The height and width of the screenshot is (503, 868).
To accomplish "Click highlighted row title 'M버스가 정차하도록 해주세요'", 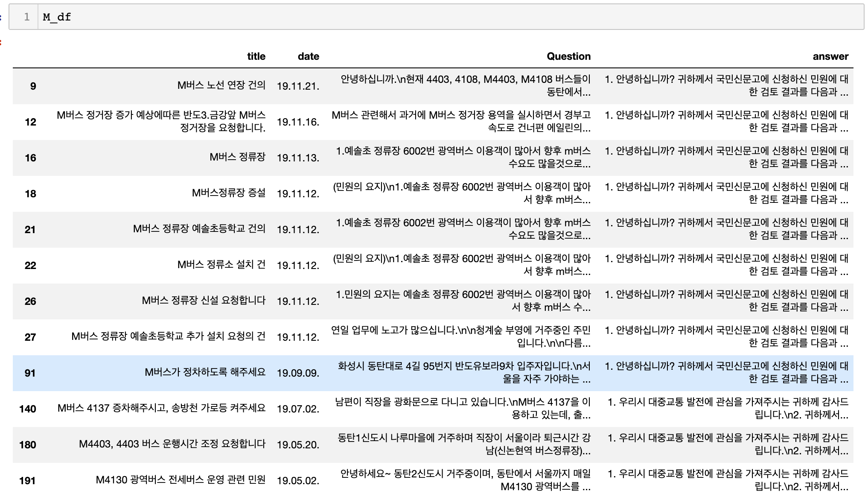I will [205, 372].
